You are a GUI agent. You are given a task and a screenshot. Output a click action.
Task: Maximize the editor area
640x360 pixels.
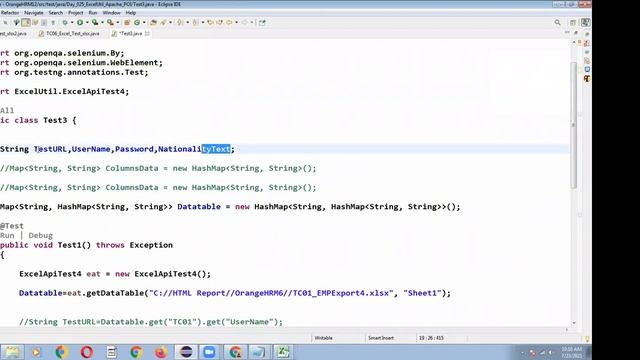point(576,33)
